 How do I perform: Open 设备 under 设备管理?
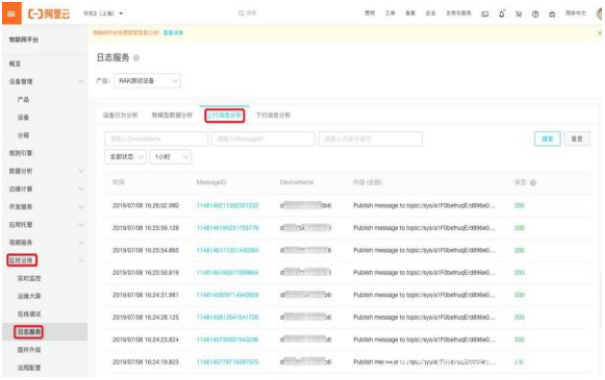(x=23, y=117)
